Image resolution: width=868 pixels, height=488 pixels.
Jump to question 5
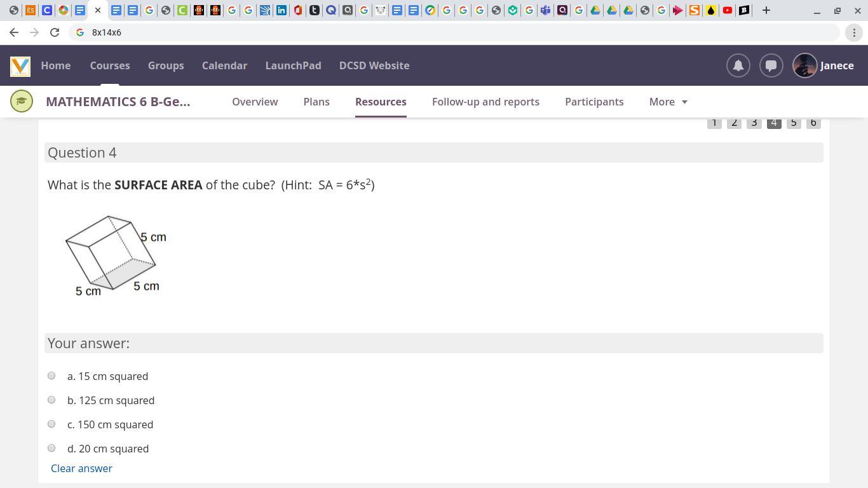click(x=794, y=123)
